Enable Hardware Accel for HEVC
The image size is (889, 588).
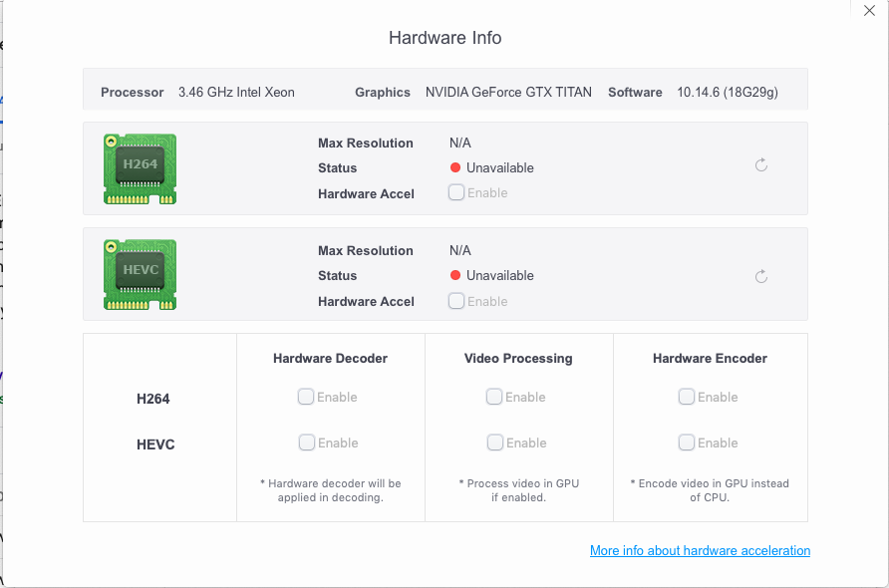click(456, 301)
